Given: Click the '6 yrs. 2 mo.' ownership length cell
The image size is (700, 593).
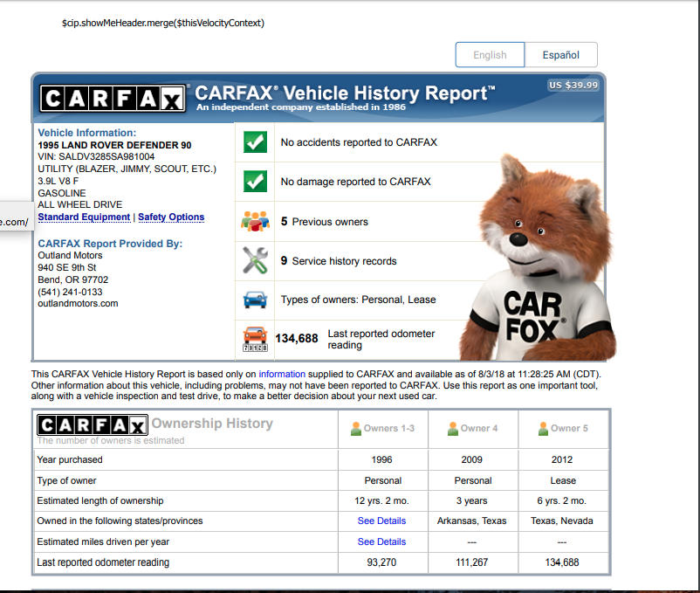Looking at the screenshot, I should click(x=561, y=501).
